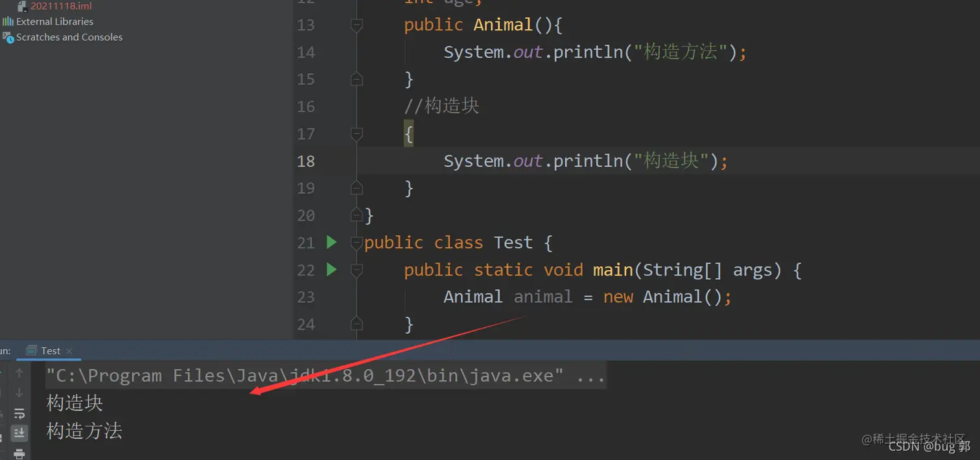Click fold end marker at line 24

pos(356,324)
